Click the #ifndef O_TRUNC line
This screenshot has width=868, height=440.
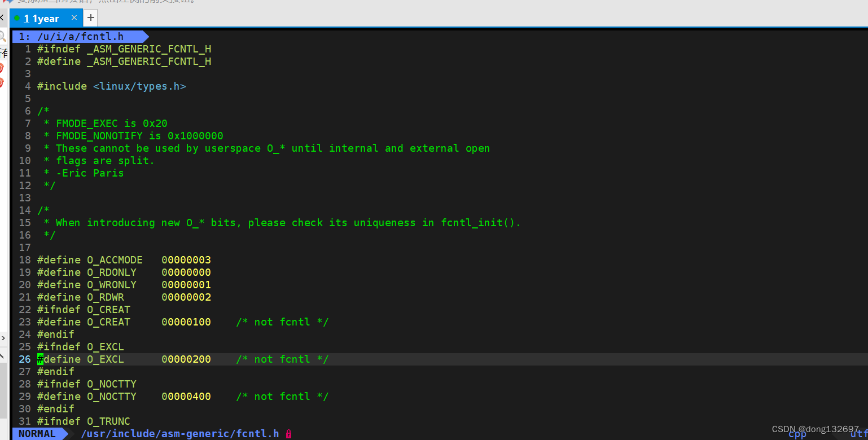tap(84, 421)
